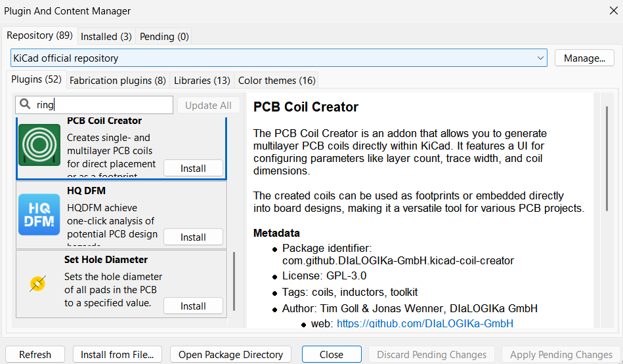This screenshot has width=623, height=364.
Task: Open the Color themes (16) tab
Action: pos(276,81)
